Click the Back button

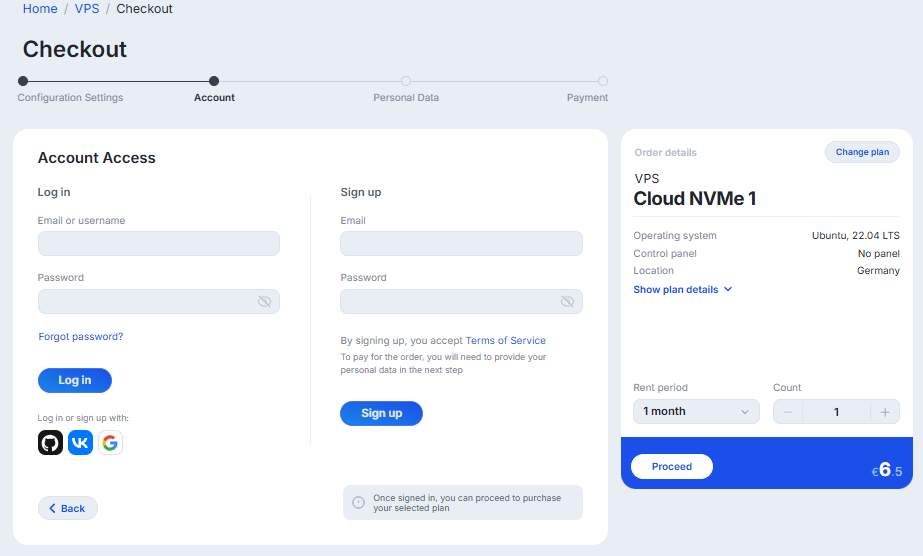coord(68,508)
